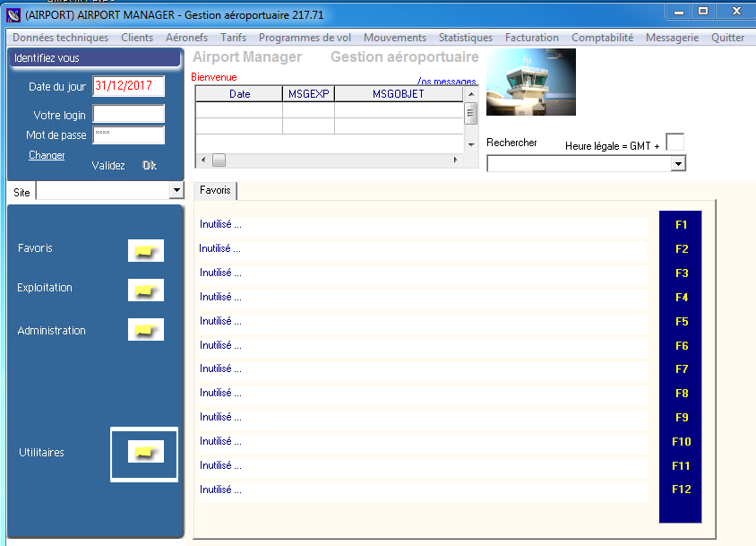756x546 pixels.
Task: Open the Facturation menu
Action: pos(531,38)
